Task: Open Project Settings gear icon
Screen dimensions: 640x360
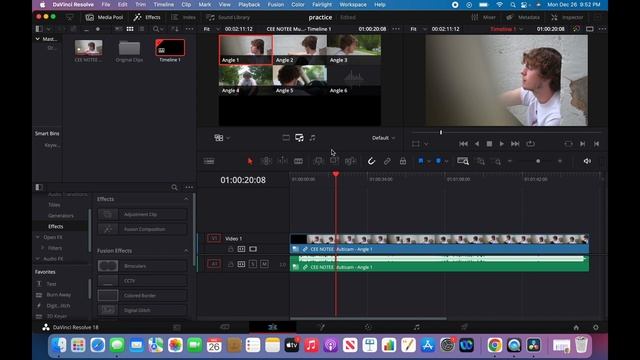Action: pos(596,327)
